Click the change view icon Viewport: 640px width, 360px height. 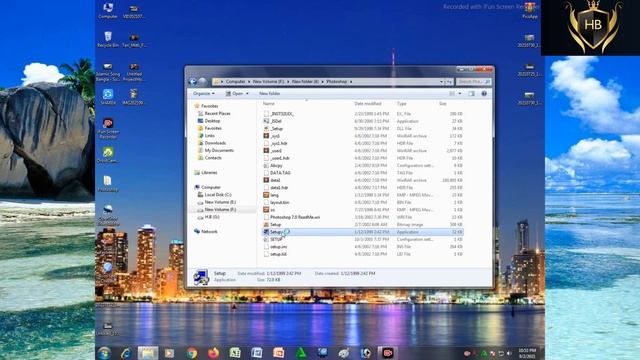click(452, 93)
